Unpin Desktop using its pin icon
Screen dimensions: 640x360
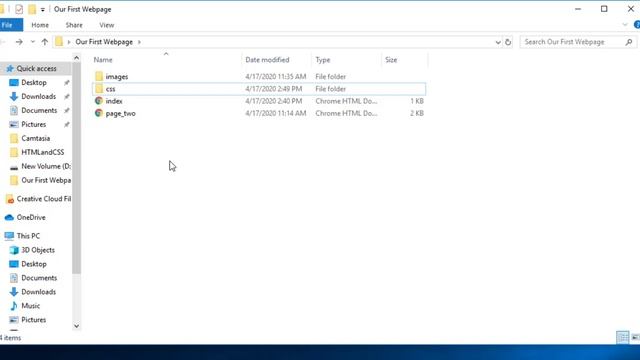[67, 82]
